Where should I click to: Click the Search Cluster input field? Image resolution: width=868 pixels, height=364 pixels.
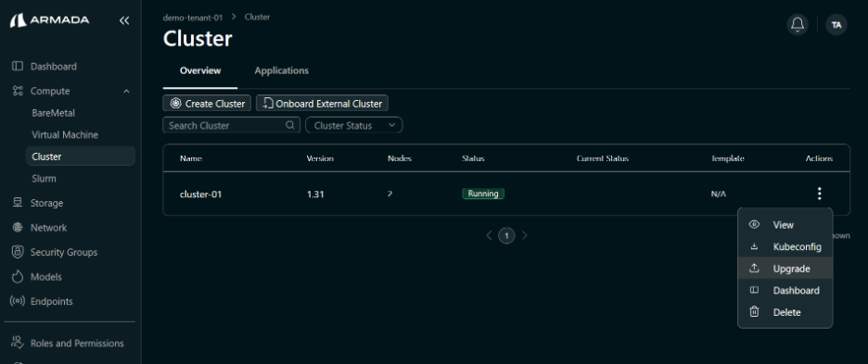point(232,125)
